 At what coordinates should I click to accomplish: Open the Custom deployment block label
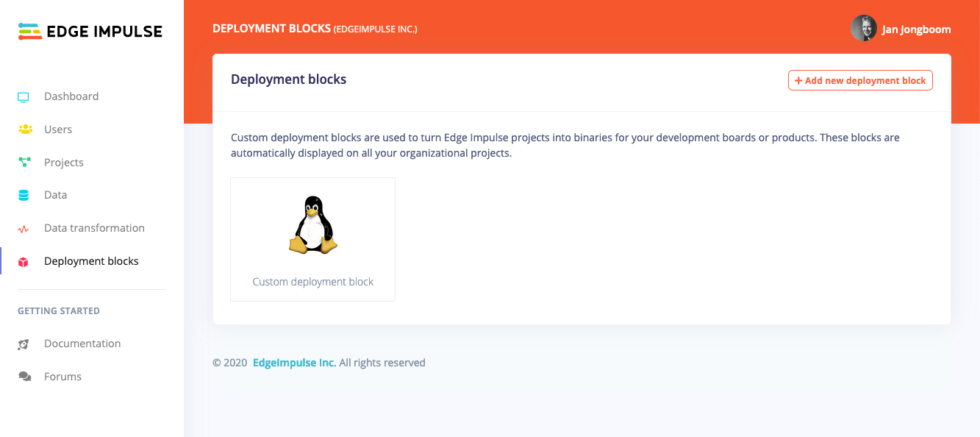pyautogui.click(x=313, y=282)
